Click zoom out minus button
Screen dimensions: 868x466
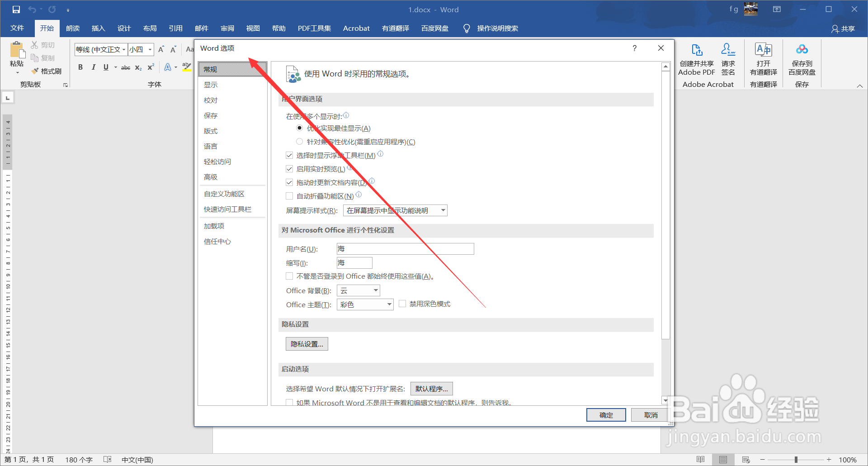[762, 460]
